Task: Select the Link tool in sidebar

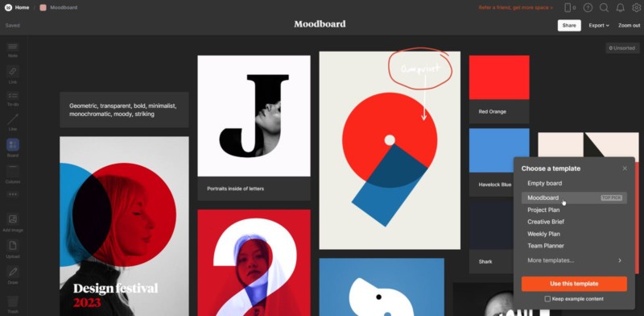Action: pos(13,74)
